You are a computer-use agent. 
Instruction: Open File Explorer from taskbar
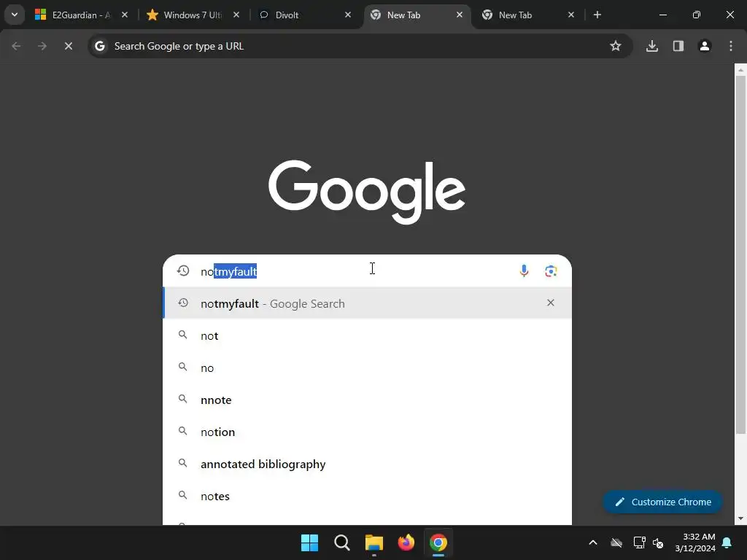(374, 542)
